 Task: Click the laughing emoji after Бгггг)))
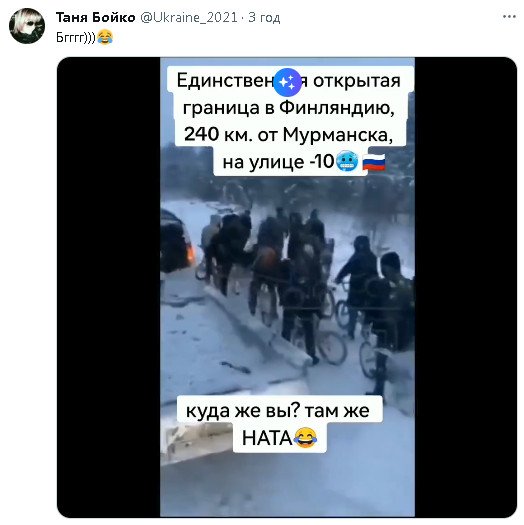coord(105,37)
